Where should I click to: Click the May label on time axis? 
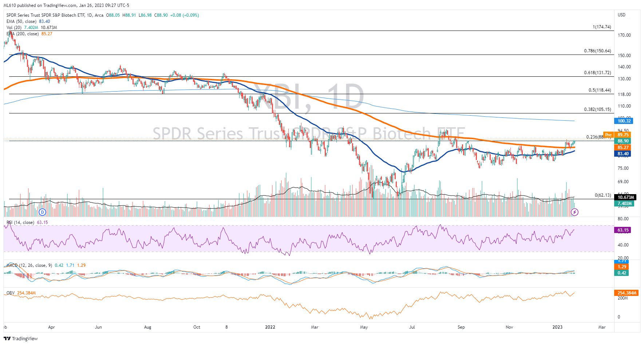(364, 327)
